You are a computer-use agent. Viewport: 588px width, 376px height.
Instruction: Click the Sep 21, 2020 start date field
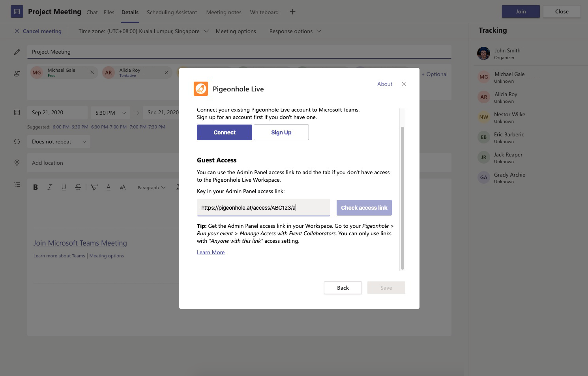pos(58,113)
